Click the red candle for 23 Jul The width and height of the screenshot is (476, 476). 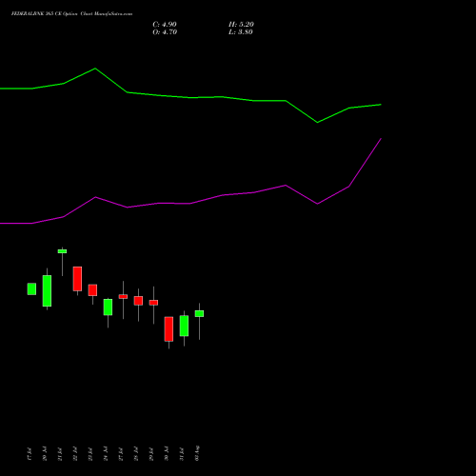[92, 290]
